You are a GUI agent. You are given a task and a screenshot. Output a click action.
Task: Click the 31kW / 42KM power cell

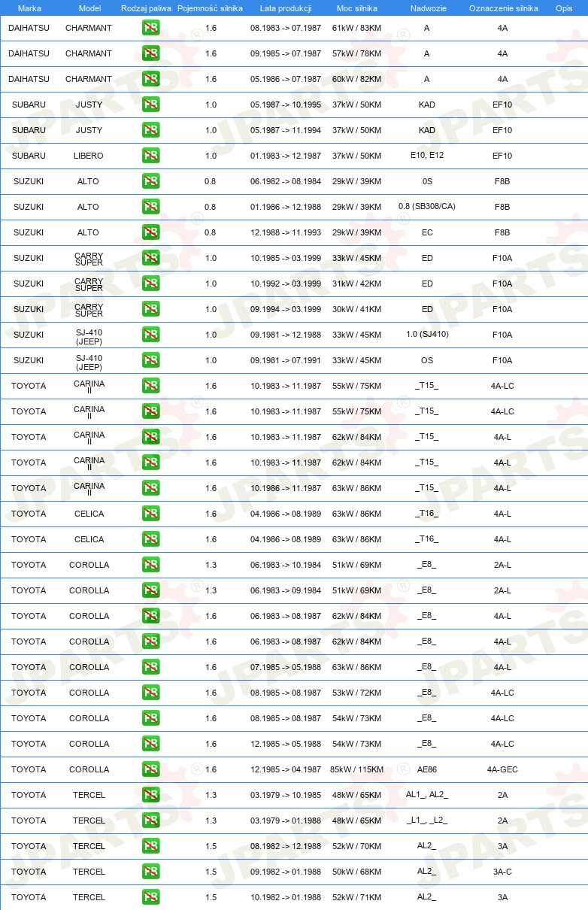[356, 284]
